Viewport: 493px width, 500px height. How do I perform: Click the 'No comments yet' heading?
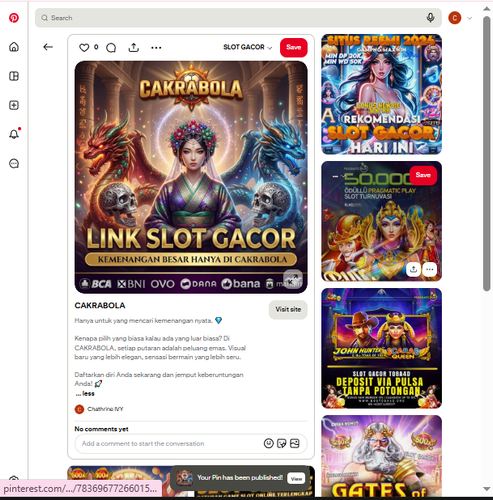pos(101,429)
